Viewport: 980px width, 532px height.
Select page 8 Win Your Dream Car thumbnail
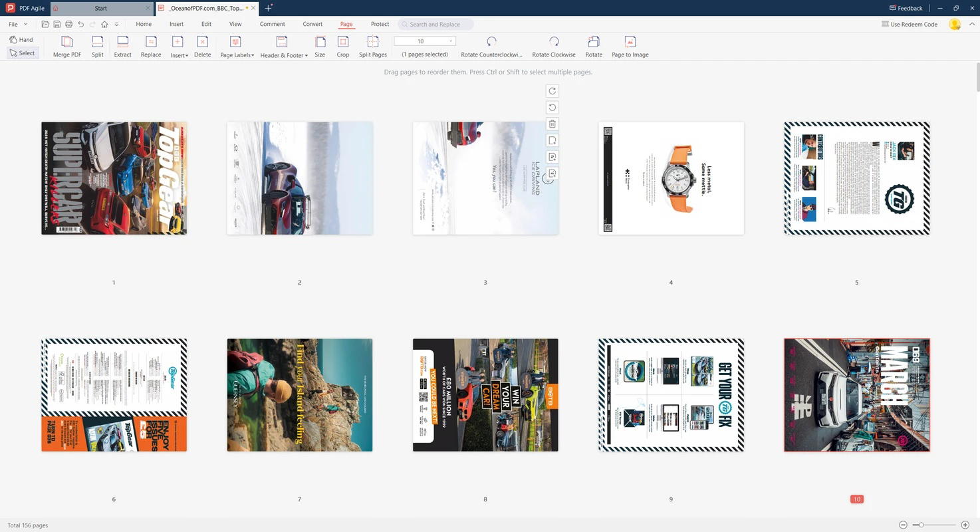(485, 395)
